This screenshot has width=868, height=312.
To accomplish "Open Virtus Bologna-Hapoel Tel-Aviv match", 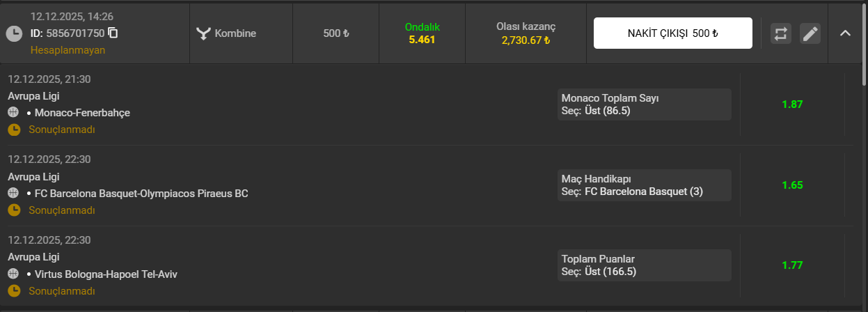I will point(106,274).
